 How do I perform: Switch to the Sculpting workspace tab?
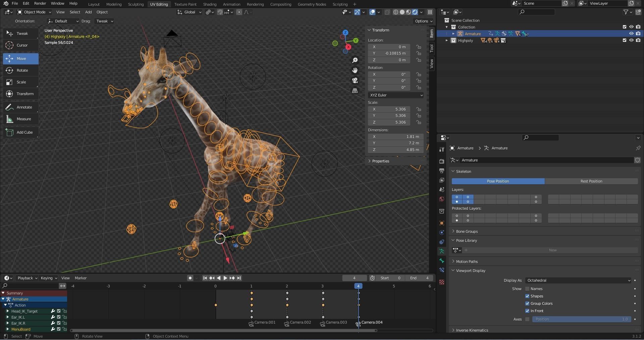pyautogui.click(x=136, y=4)
